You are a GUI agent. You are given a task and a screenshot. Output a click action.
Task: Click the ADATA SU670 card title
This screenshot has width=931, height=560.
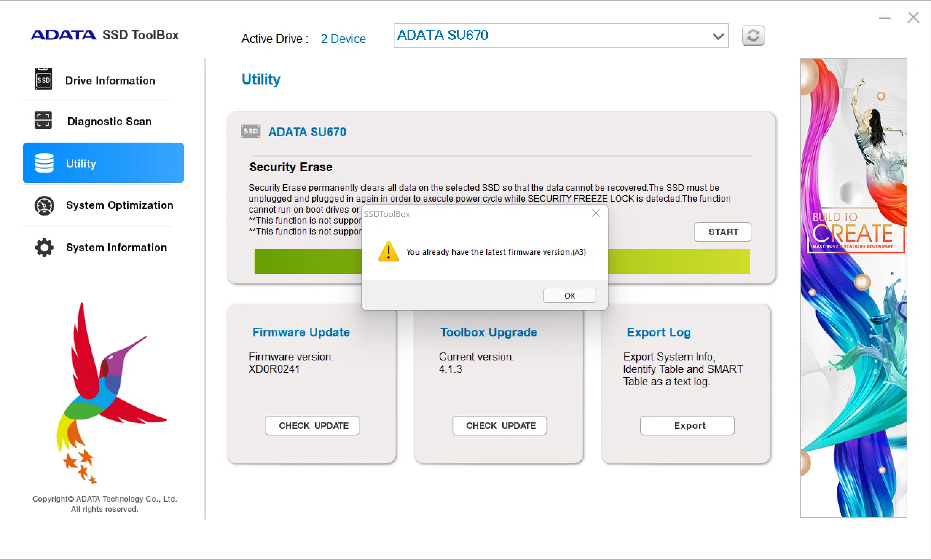pyautogui.click(x=307, y=132)
